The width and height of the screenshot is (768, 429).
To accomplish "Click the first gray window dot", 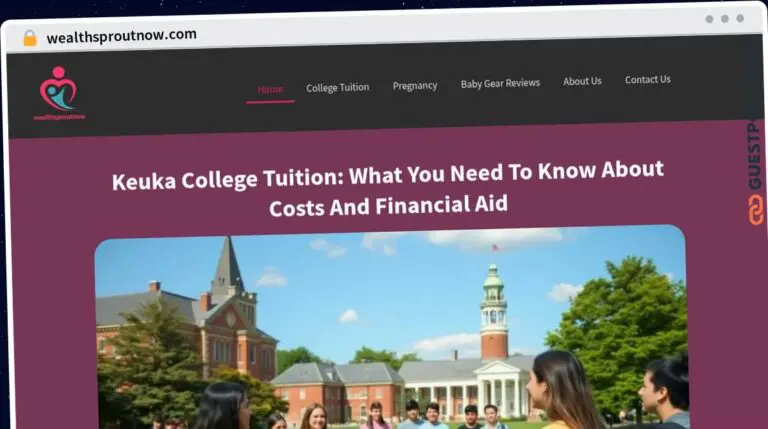I will [709, 19].
